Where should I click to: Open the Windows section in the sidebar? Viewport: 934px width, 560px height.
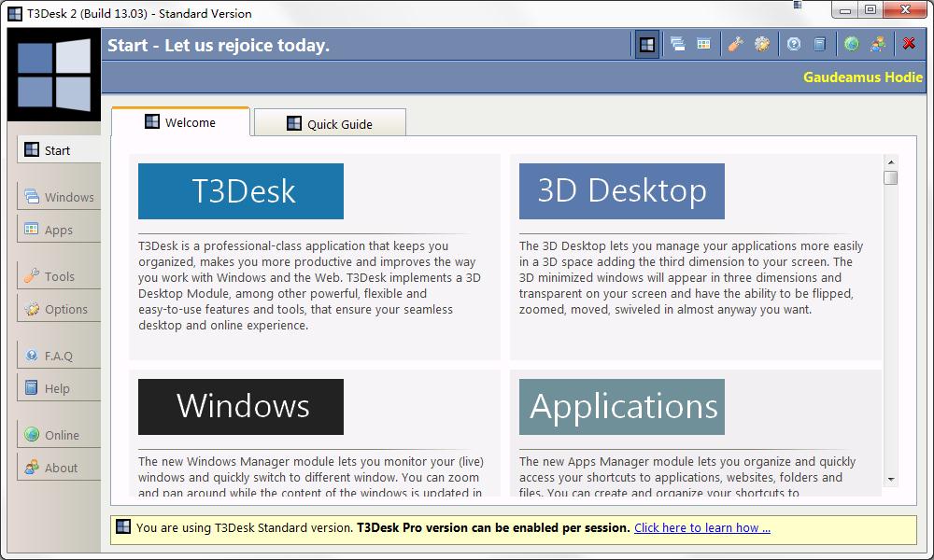tap(59, 197)
